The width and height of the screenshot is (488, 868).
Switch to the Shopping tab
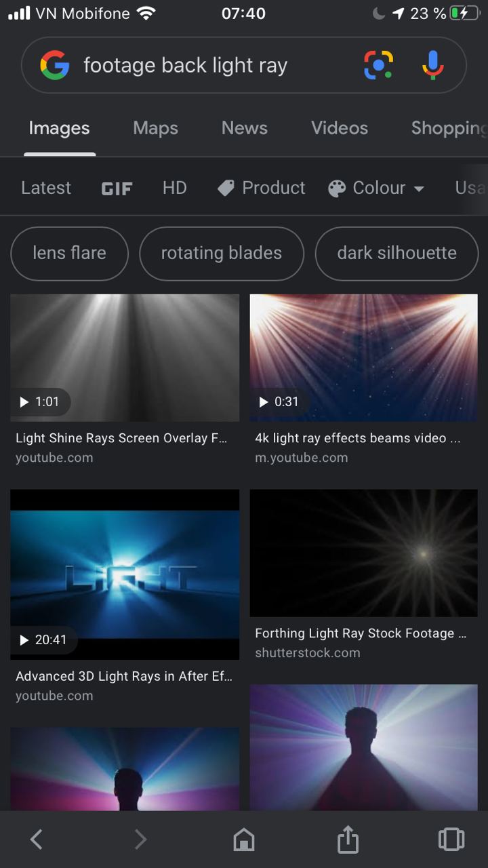pyautogui.click(x=449, y=128)
